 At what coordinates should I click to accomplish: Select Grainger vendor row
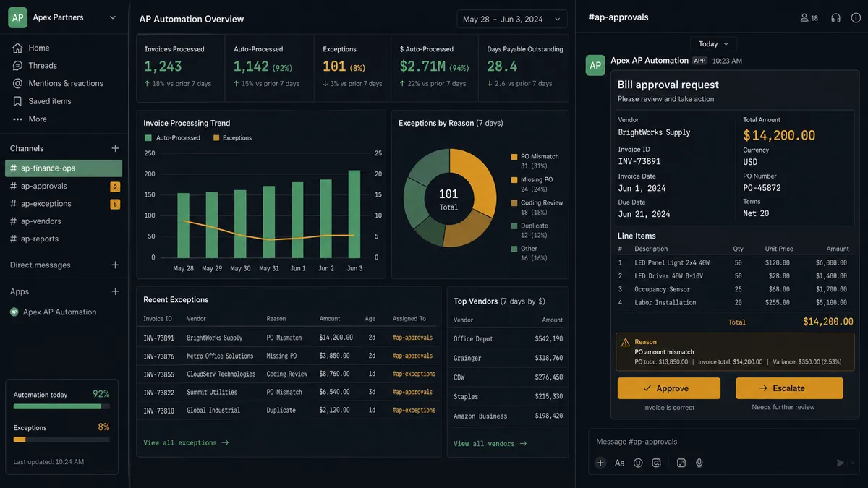click(x=508, y=358)
